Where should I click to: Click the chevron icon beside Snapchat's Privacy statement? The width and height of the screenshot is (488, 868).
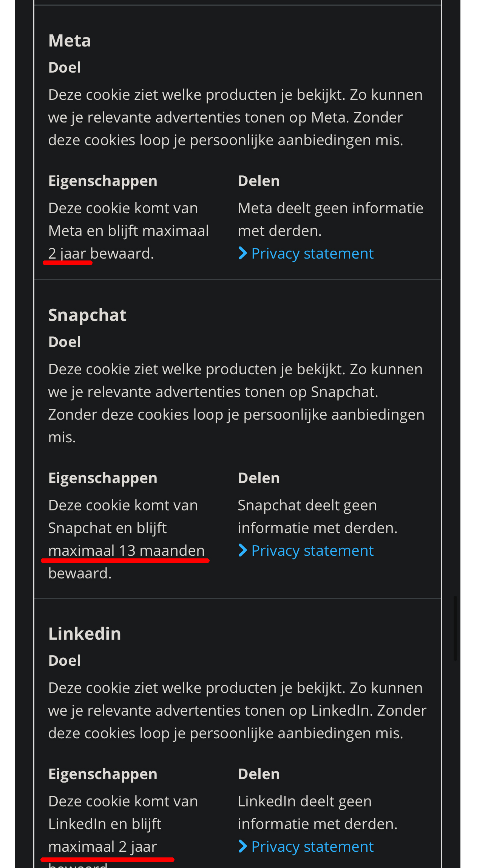point(243,550)
